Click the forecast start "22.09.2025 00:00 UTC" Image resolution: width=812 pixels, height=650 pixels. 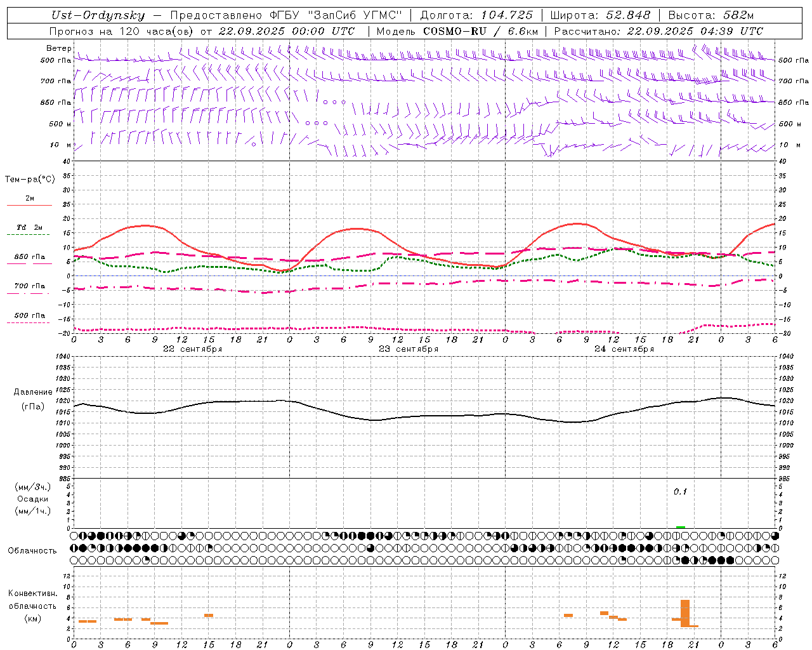[287, 31]
